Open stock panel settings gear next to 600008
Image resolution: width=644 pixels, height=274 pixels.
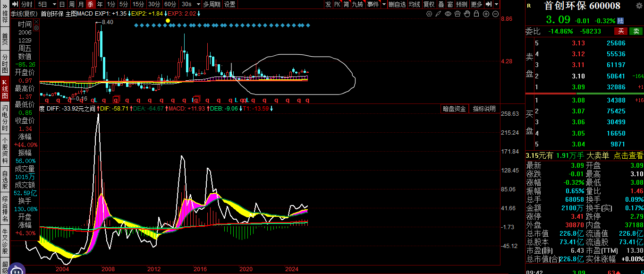coord(639,6)
